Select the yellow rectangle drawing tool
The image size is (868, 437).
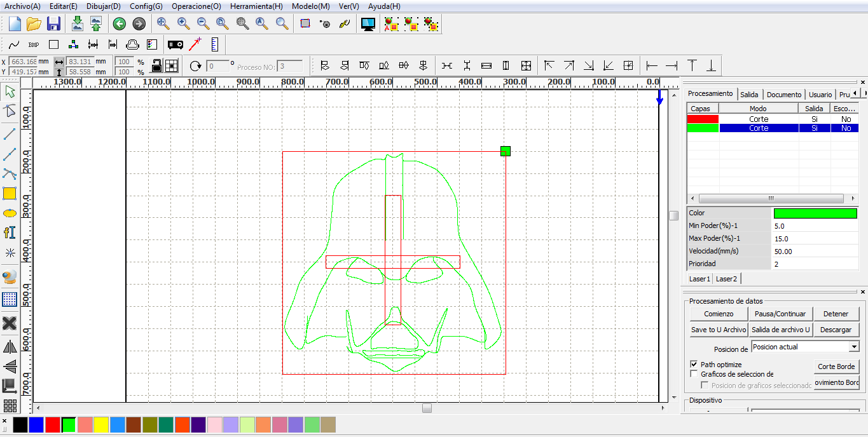pos(10,194)
